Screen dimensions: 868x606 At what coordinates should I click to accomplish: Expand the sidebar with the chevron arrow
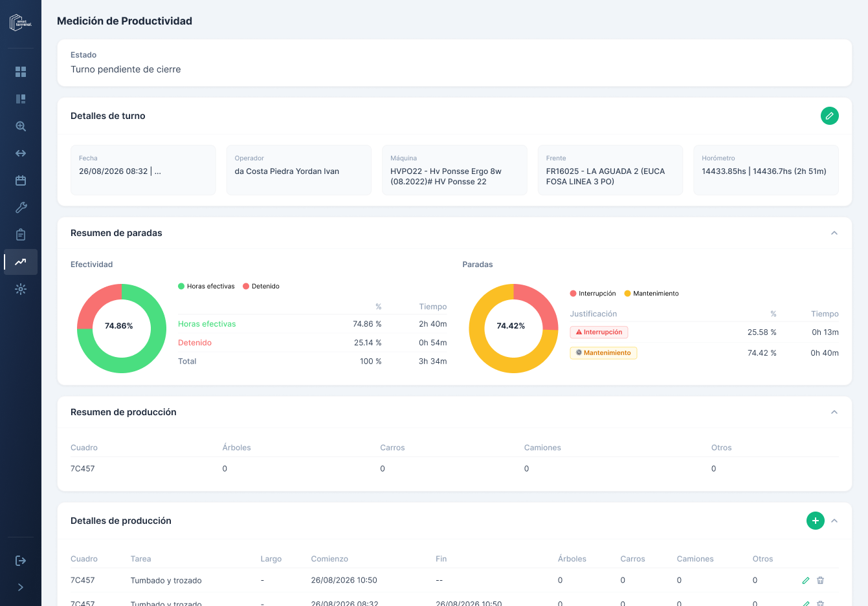tap(21, 587)
